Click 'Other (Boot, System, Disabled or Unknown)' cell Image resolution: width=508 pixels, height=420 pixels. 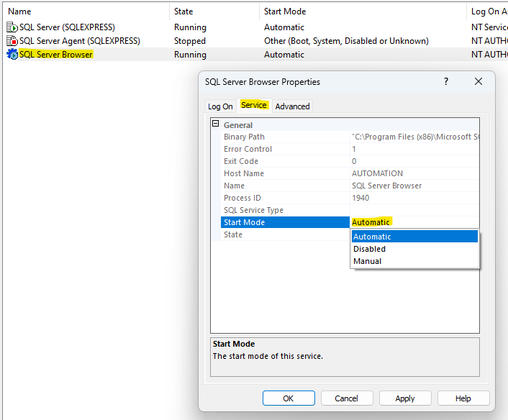(346, 41)
